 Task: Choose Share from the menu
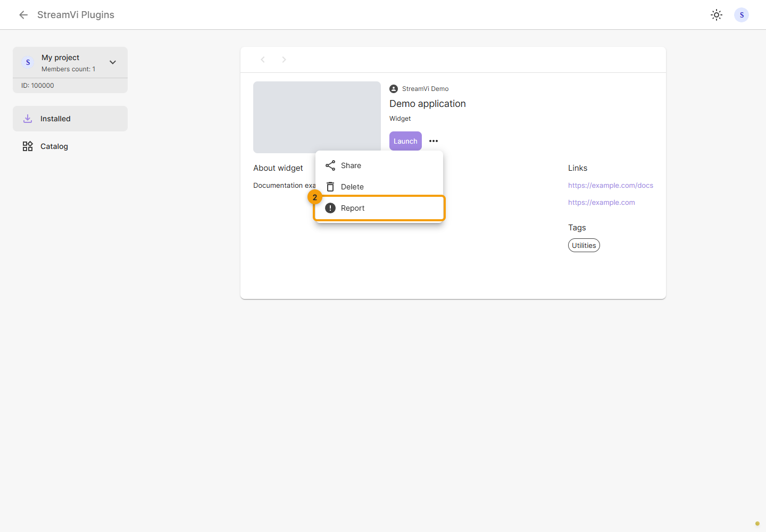pos(379,165)
